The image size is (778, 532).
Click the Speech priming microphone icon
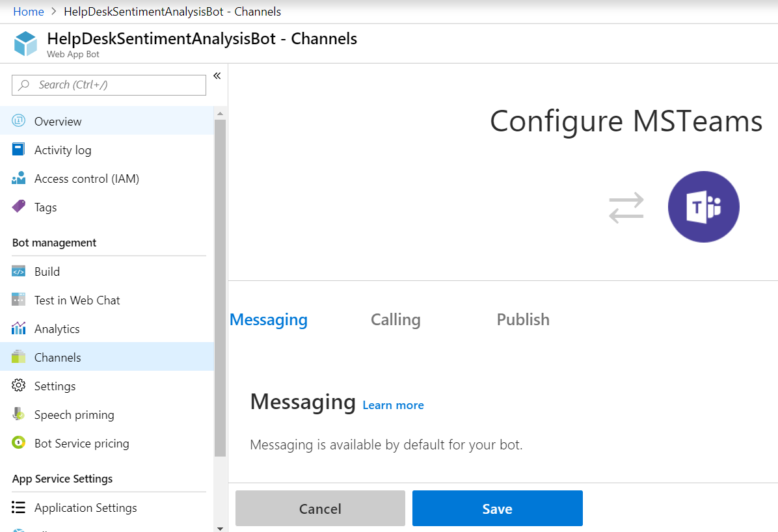[x=19, y=414]
